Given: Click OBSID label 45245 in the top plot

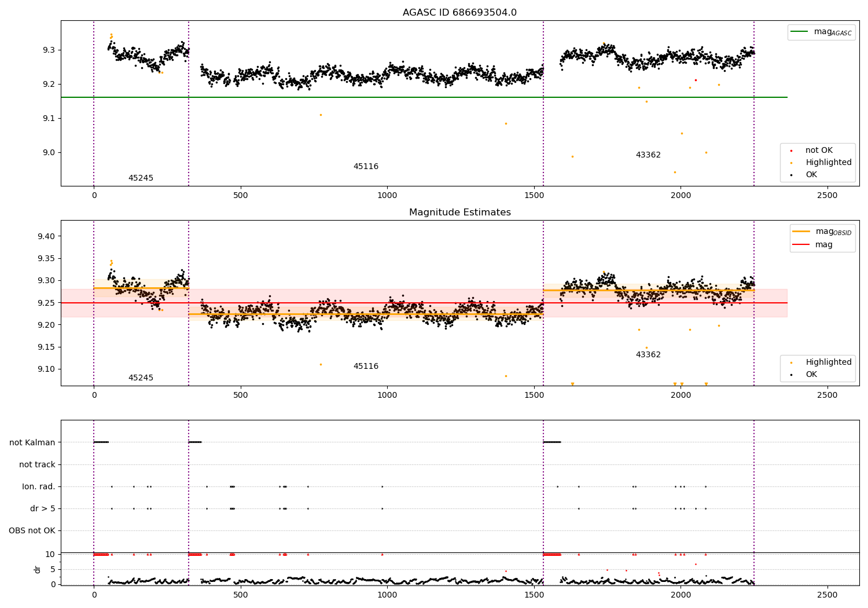Looking at the screenshot, I should coord(141,178).
